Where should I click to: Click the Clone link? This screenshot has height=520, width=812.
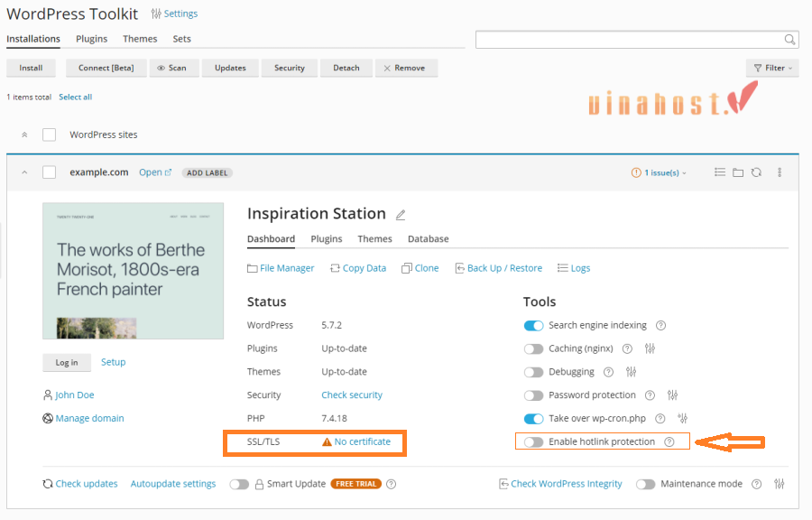point(420,268)
